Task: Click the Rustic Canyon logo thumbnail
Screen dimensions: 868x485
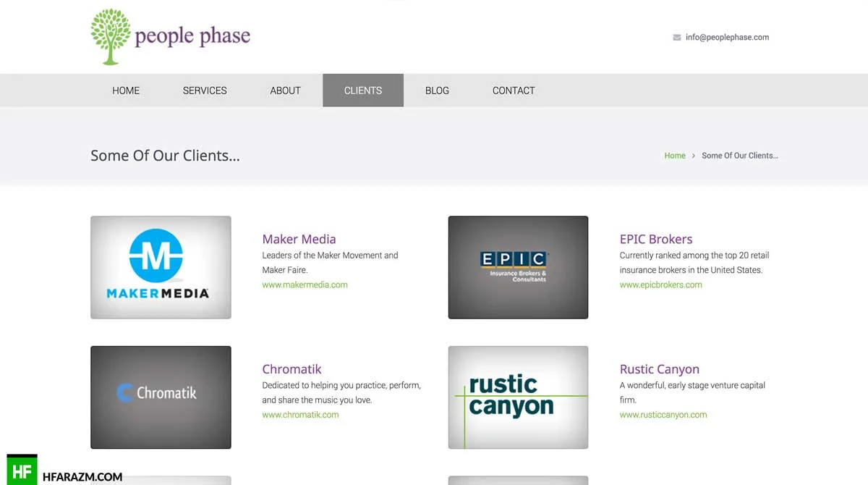Action: (x=518, y=397)
